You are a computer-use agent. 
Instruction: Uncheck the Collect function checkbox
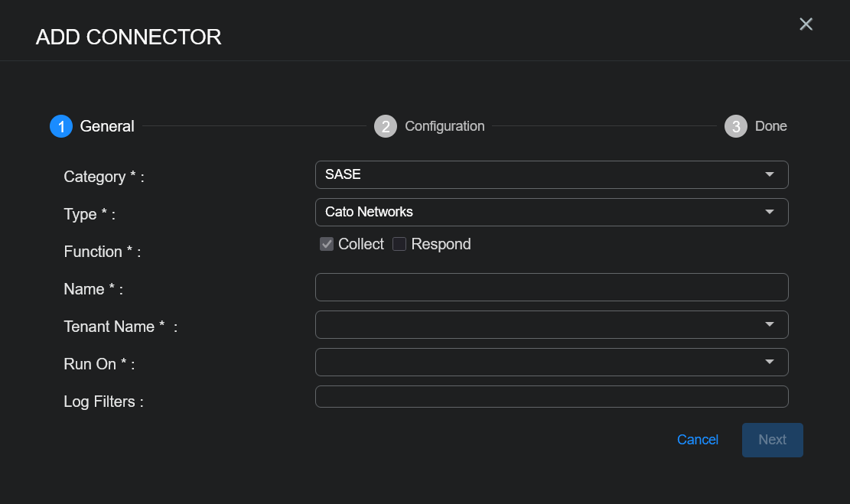[327, 244]
